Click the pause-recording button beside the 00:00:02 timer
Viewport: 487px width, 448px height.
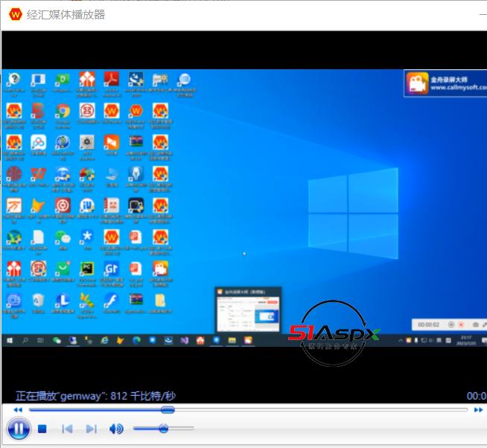[451, 324]
